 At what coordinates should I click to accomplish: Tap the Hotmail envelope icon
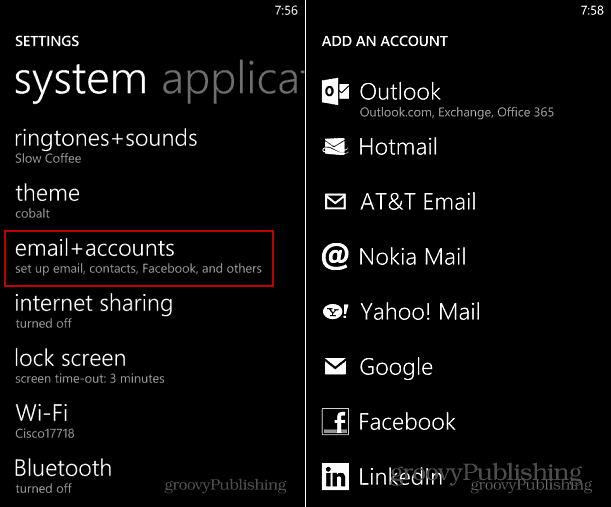click(x=335, y=147)
